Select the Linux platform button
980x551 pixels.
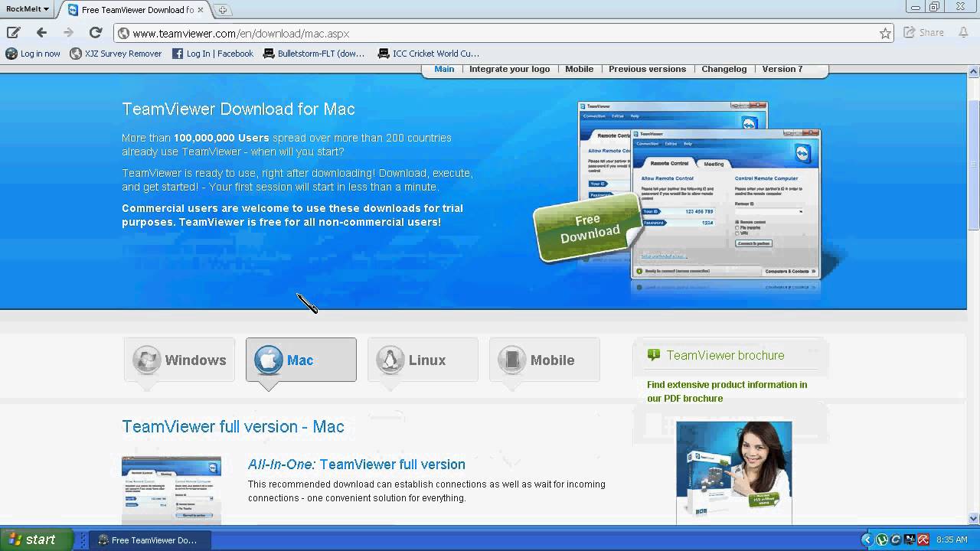[423, 360]
